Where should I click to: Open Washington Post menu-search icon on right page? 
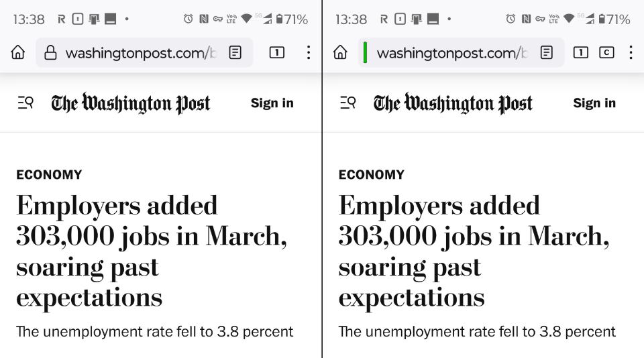347,103
